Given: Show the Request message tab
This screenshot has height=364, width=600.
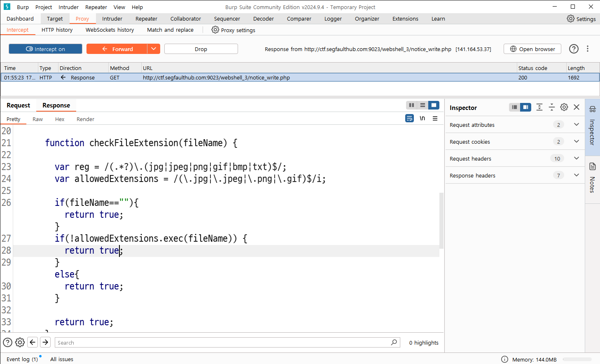Looking at the screenshot, I should [x=18, y=105].
